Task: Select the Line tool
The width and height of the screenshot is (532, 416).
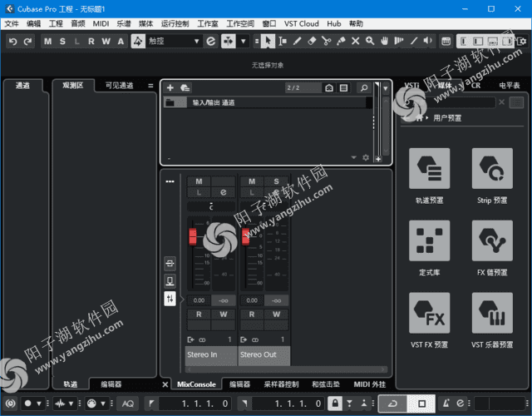Action: 414,41
